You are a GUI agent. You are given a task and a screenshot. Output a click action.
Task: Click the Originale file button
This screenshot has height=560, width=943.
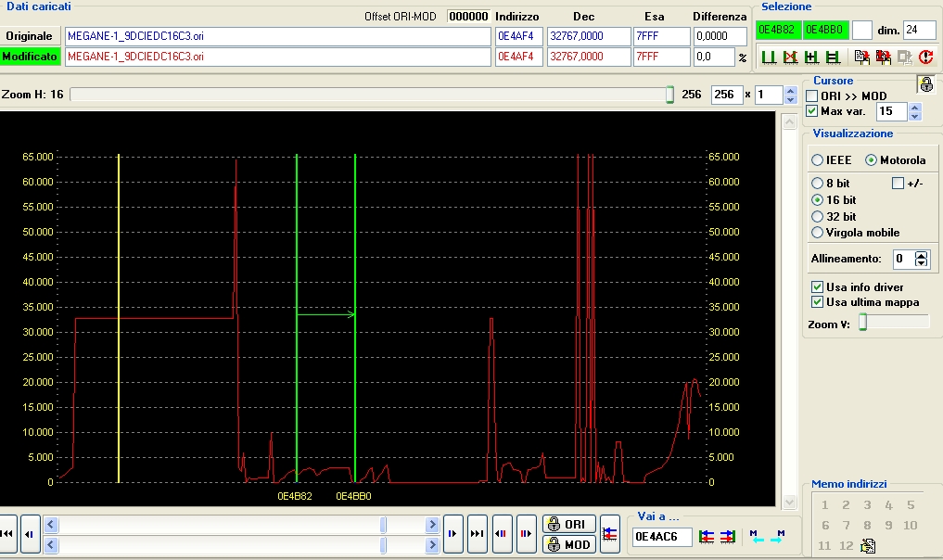(x=30, y=36)
